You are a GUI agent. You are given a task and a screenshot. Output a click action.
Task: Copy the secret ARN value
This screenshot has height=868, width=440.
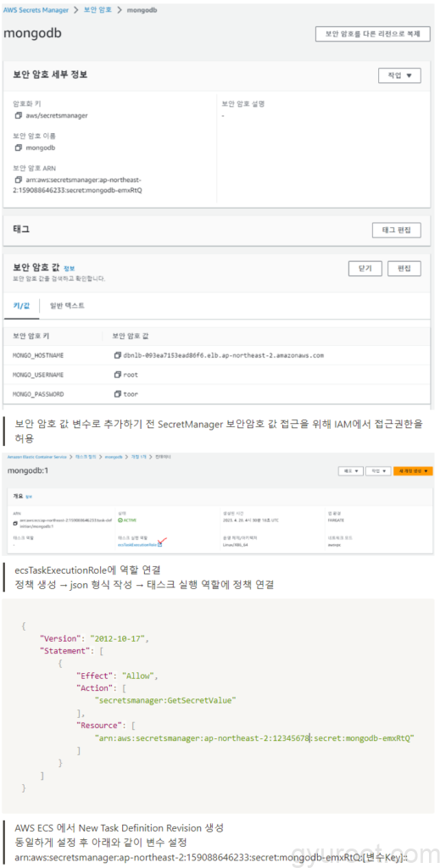click(19, 181)
